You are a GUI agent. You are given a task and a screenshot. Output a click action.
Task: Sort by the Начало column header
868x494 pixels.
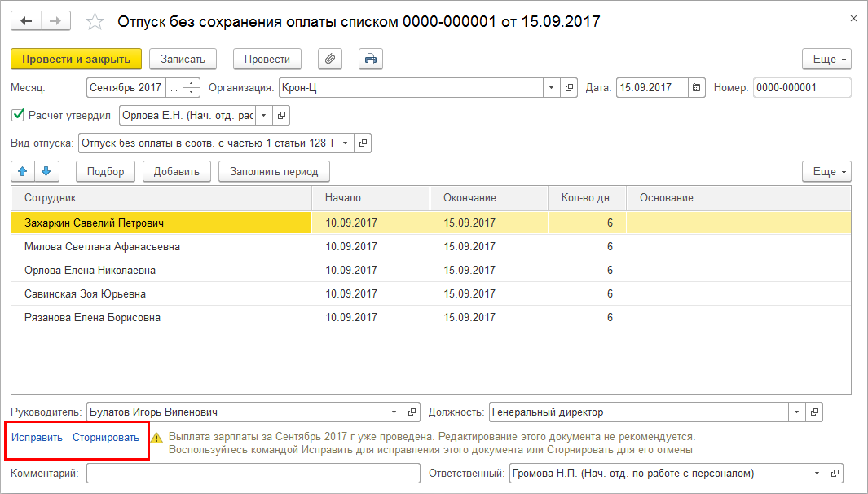371,198
